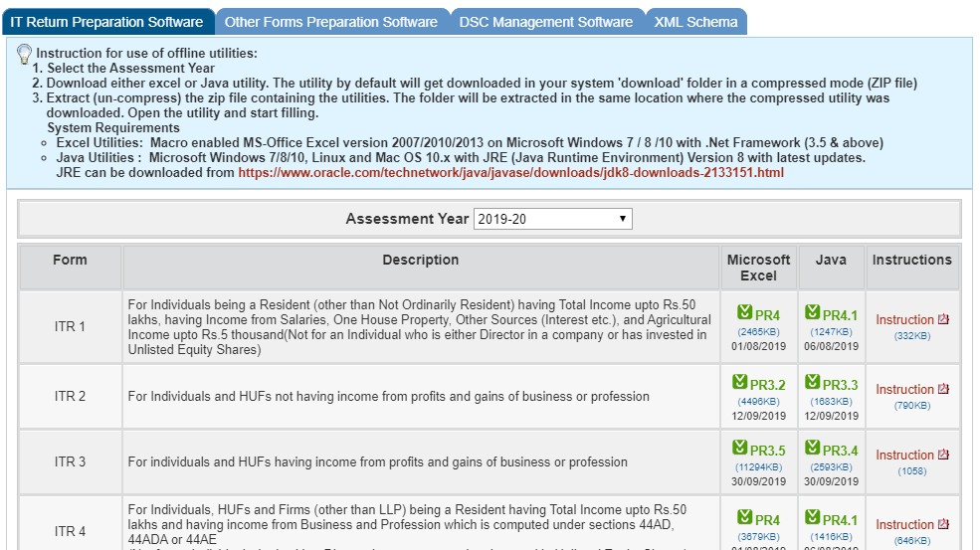Click the ITR 3 form cell

(x=70, y=461)
